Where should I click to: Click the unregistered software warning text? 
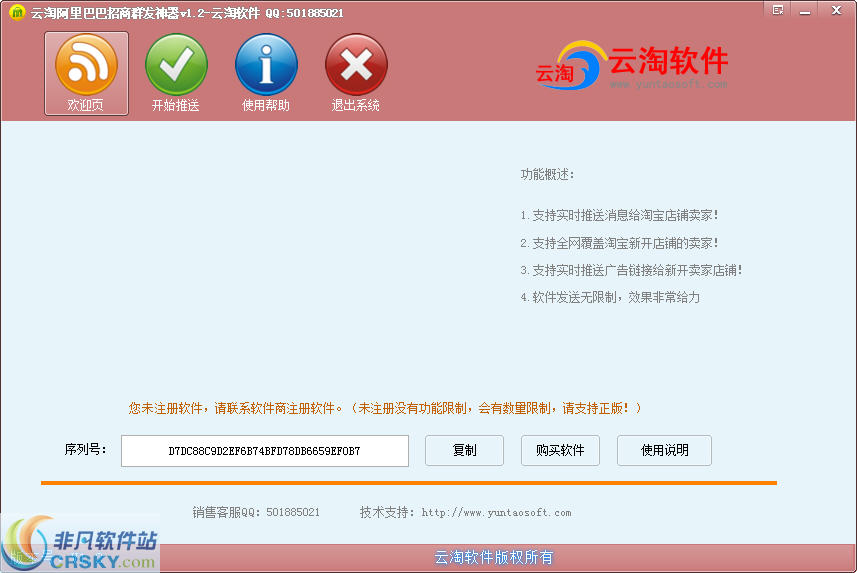(x=385, y=408)
